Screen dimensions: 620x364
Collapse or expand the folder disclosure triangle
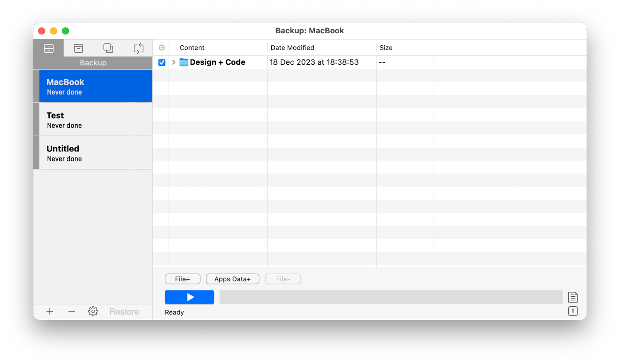(173, 62)
